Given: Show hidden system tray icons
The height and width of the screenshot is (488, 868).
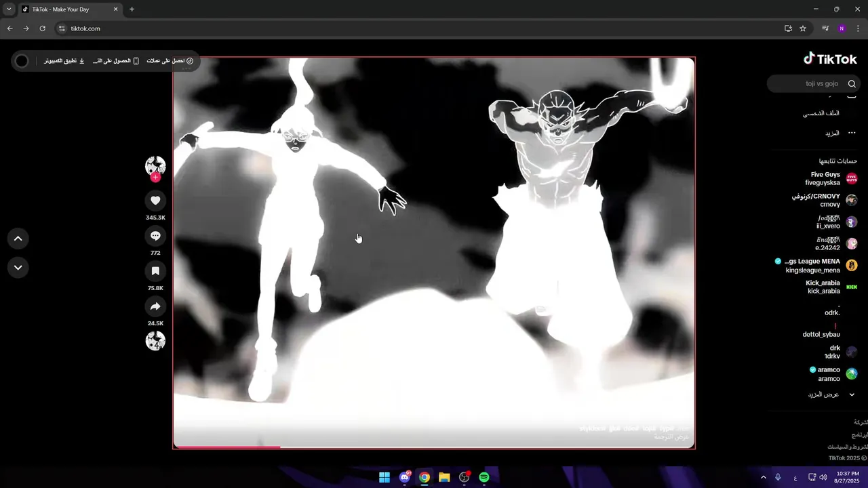Looking at the screenshot, I should [x=763, y=477].
